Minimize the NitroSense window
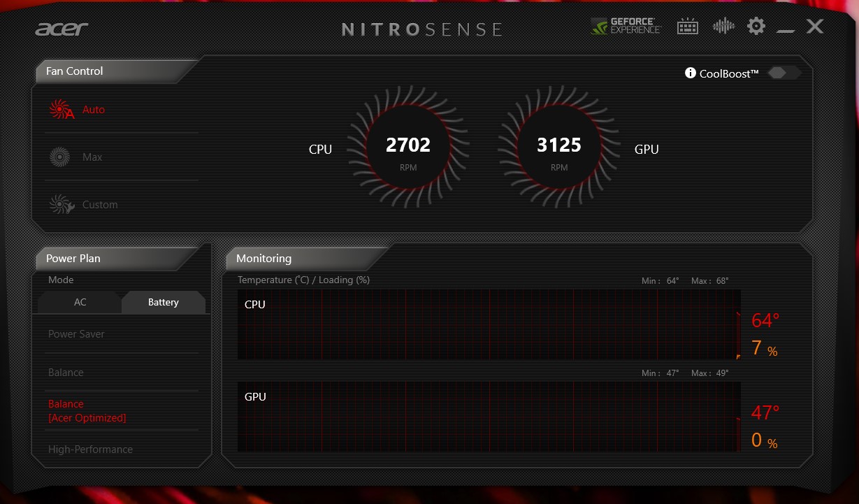 [786, 28]
